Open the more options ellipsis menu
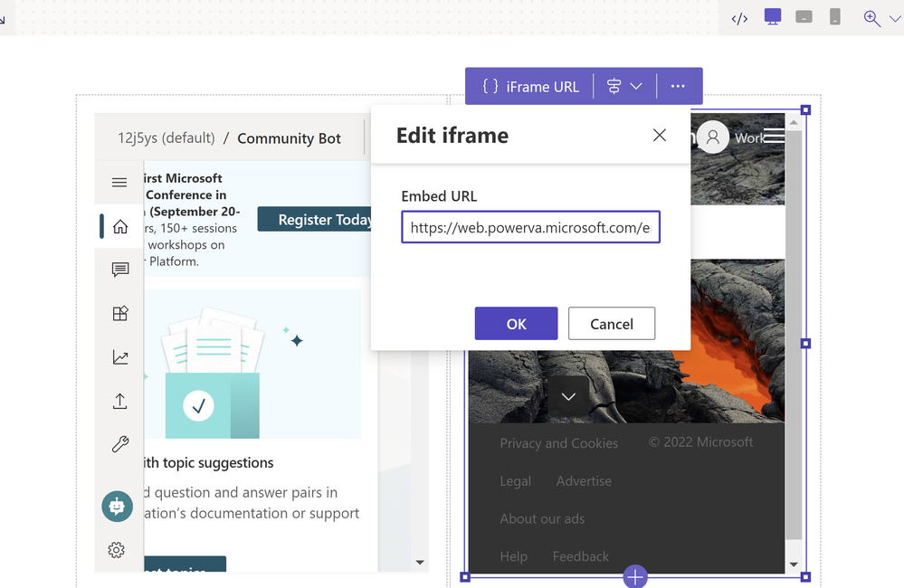Image resolution: width=904 pixels, height=588 pixels. pyautogui.click(x=678, y=87)
